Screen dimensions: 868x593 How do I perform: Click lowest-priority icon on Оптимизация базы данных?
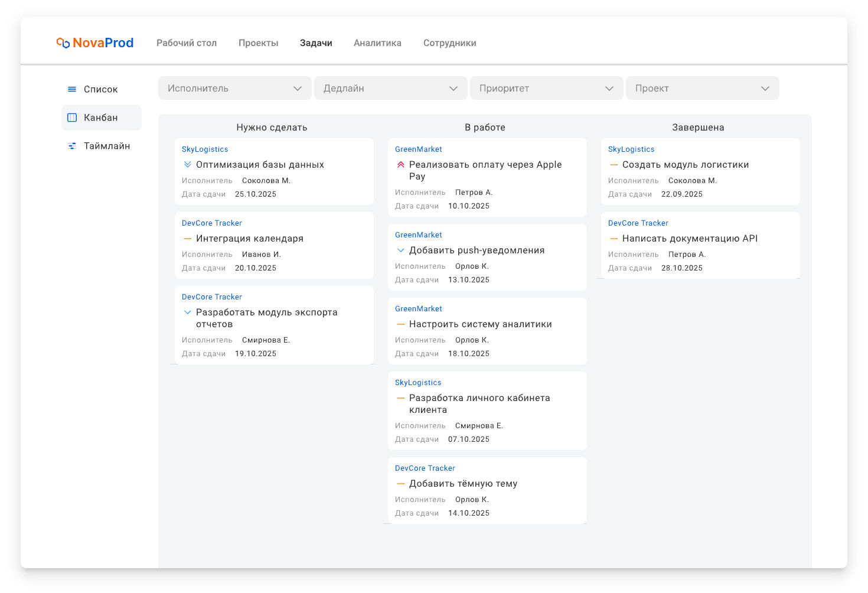(x=188, y=165)
